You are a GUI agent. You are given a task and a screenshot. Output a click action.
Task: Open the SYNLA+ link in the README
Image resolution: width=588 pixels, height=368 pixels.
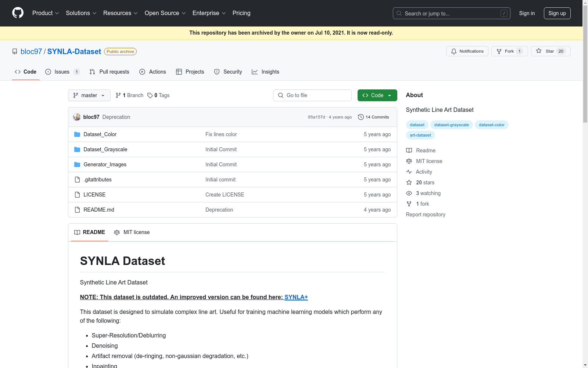pyautogui.click(x=296, y=297)
